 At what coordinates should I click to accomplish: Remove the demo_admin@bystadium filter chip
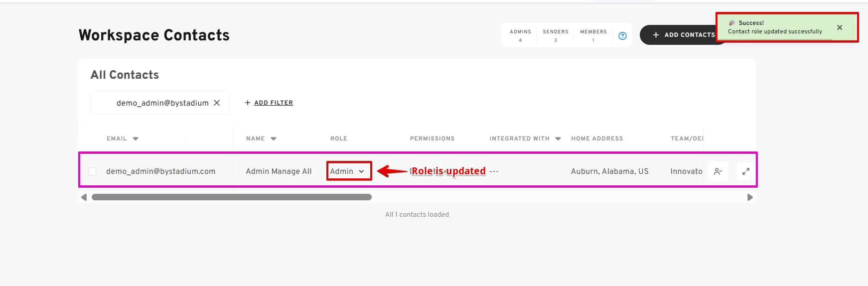(217, 103)
